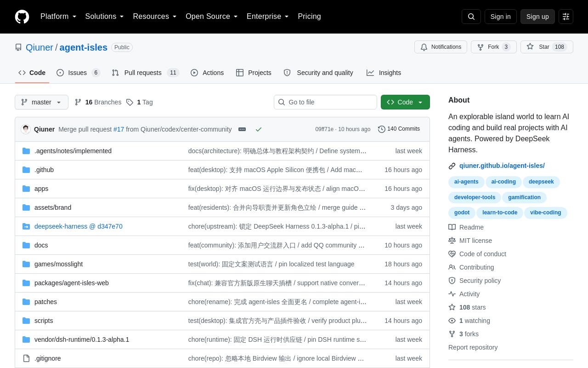588x368 pixels.
Task: Open the apps folder
Action: coord(41,189)
